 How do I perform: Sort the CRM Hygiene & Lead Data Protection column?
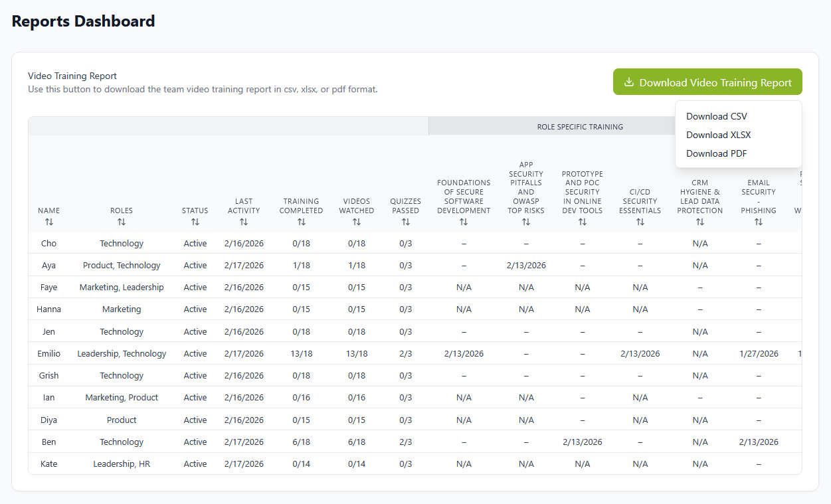click(699, 222)
